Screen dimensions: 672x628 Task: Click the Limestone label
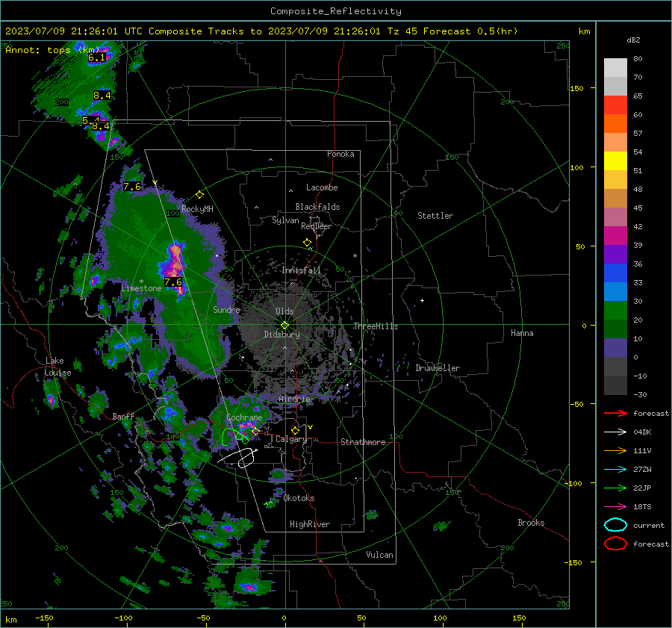point(141,288)
